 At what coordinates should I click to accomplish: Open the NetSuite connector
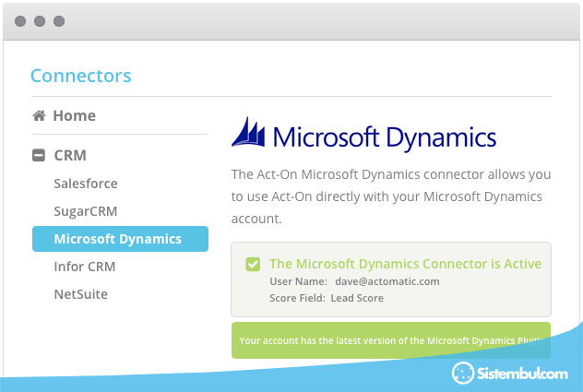coord(80,294)
